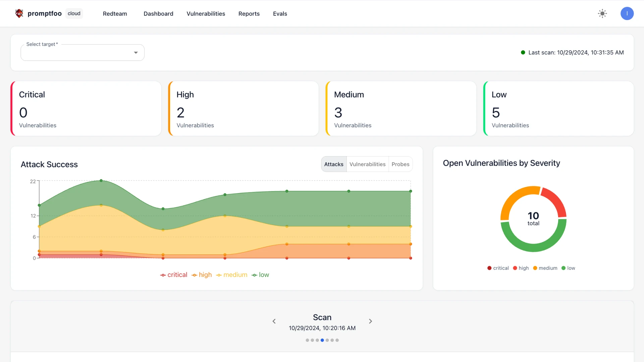The height and width of the screenshot is (362, 644).
Task: Select the Probes view in Attack Success
Action: 400,164
